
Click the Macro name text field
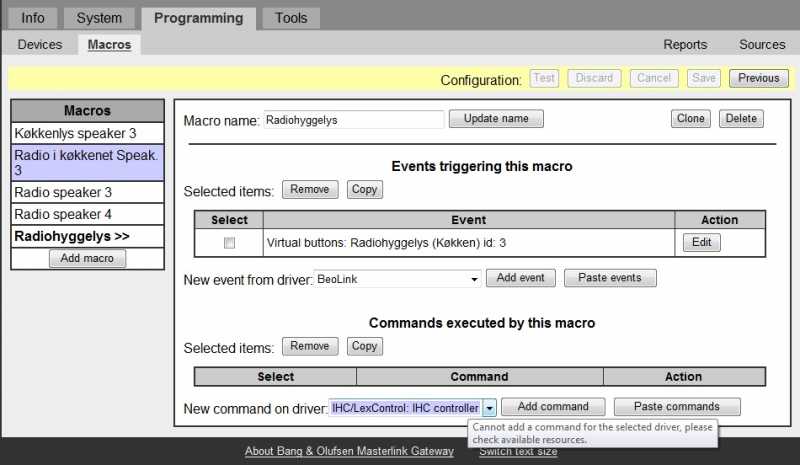click(x=353, y=119)
